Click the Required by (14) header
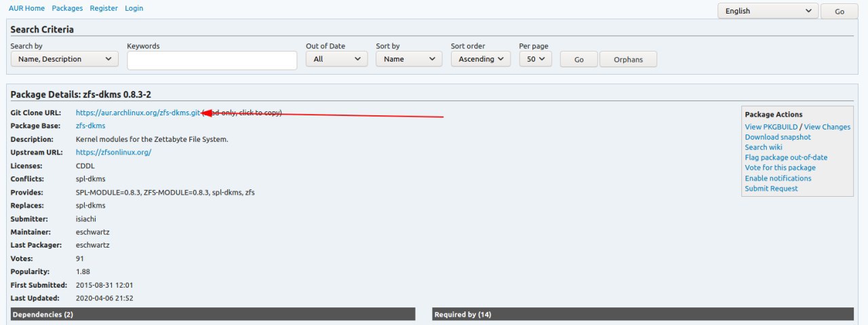 pos(643,314)
